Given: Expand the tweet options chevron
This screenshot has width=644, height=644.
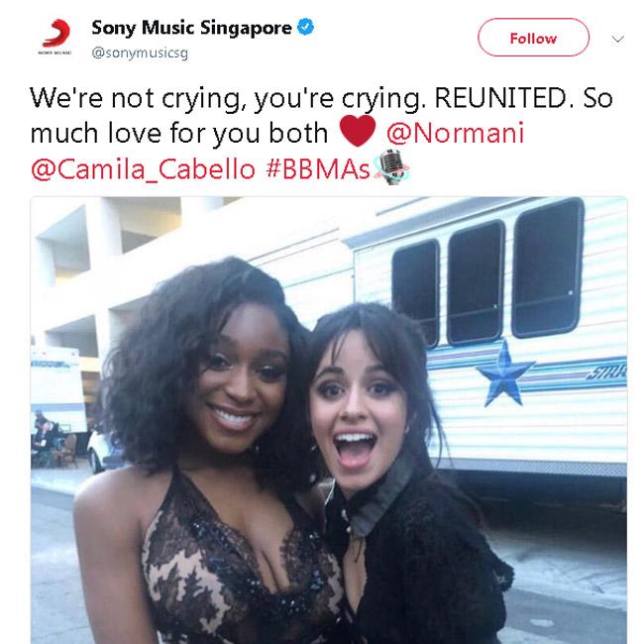Looking at the screenshot, I should pyautogui.click(x=617, y=39).
